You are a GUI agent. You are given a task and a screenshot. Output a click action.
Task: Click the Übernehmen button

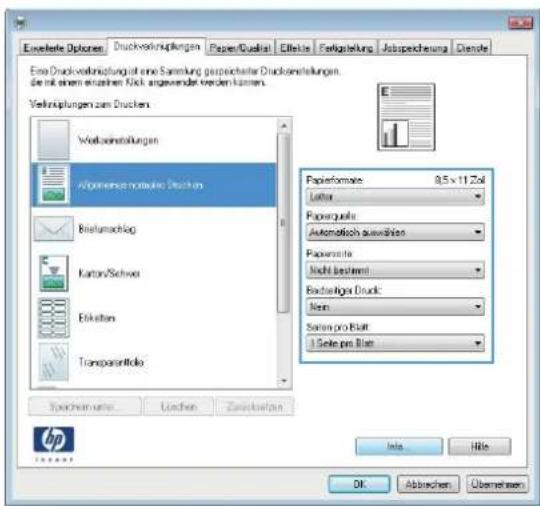click(x=497, y=484)
